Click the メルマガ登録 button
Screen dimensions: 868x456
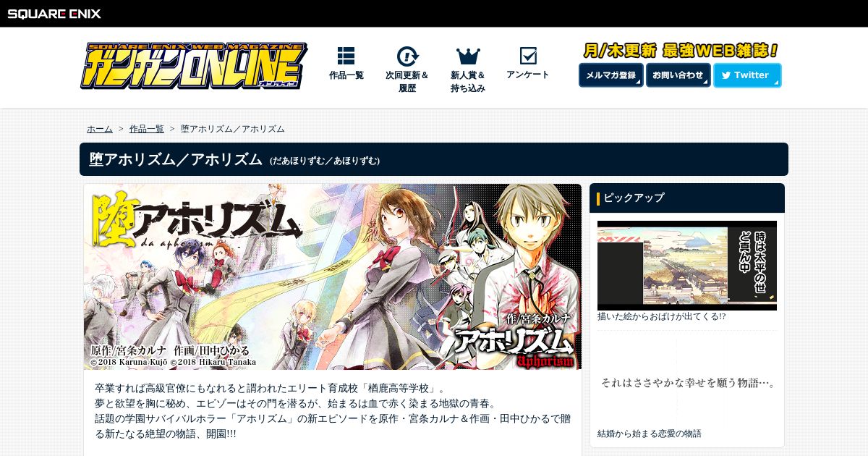point(611,75)
